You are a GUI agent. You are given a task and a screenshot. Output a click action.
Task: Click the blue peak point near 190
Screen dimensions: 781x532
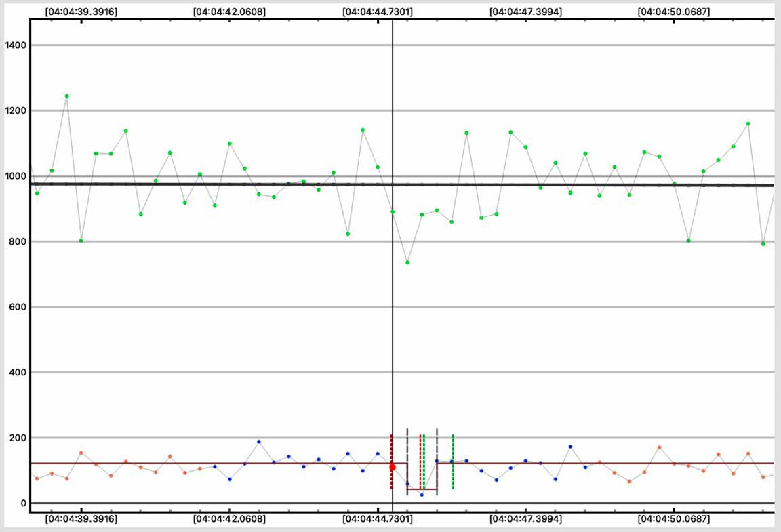259,442
